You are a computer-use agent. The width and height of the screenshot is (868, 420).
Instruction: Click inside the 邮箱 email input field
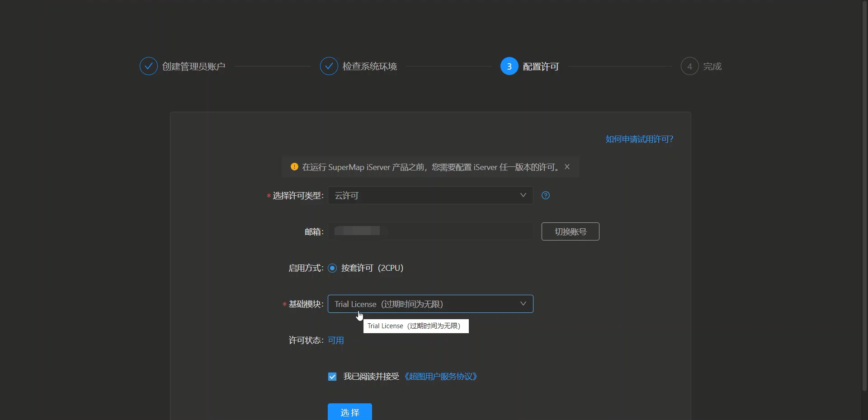tap(431, 231)
